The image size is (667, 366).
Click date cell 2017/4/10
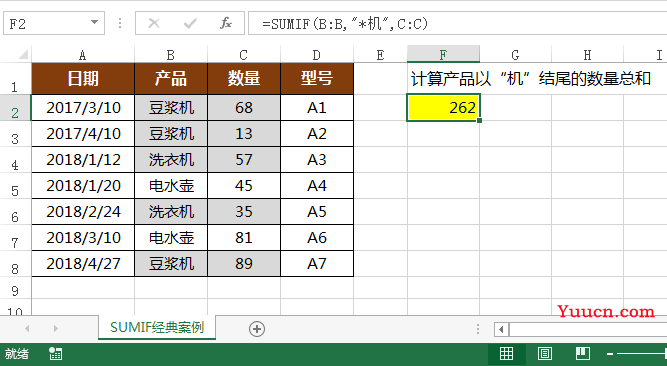coord(83,134)
